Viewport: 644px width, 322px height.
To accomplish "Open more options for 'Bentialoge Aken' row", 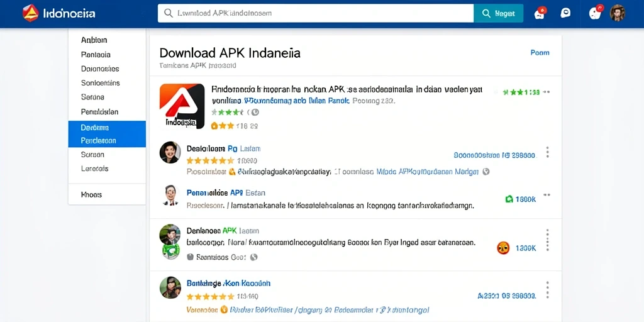I will 548,289.
